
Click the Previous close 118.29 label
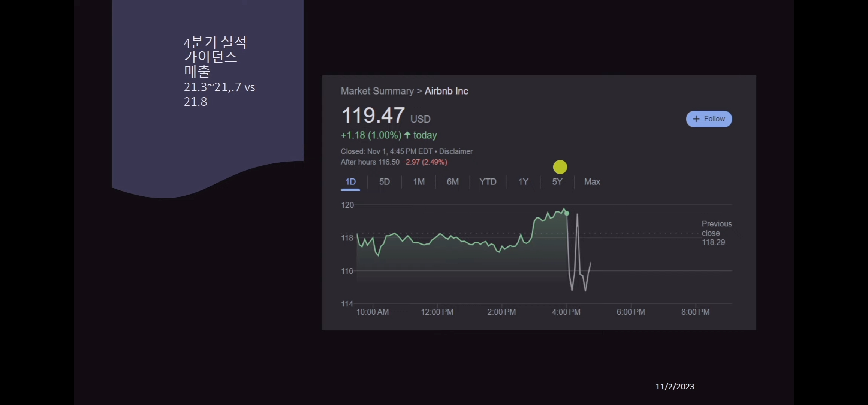tap(716, 233)
